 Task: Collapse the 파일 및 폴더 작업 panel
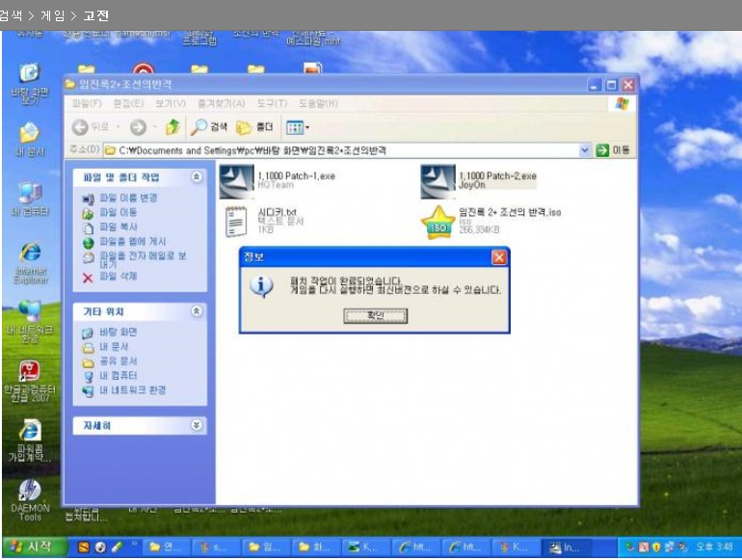point(197,177)
